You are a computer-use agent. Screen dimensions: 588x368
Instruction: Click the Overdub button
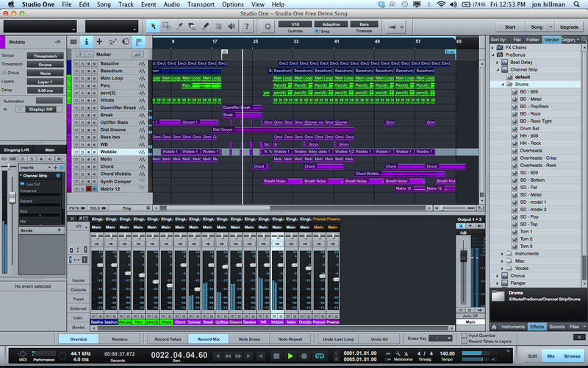click(x=79, y=339)
